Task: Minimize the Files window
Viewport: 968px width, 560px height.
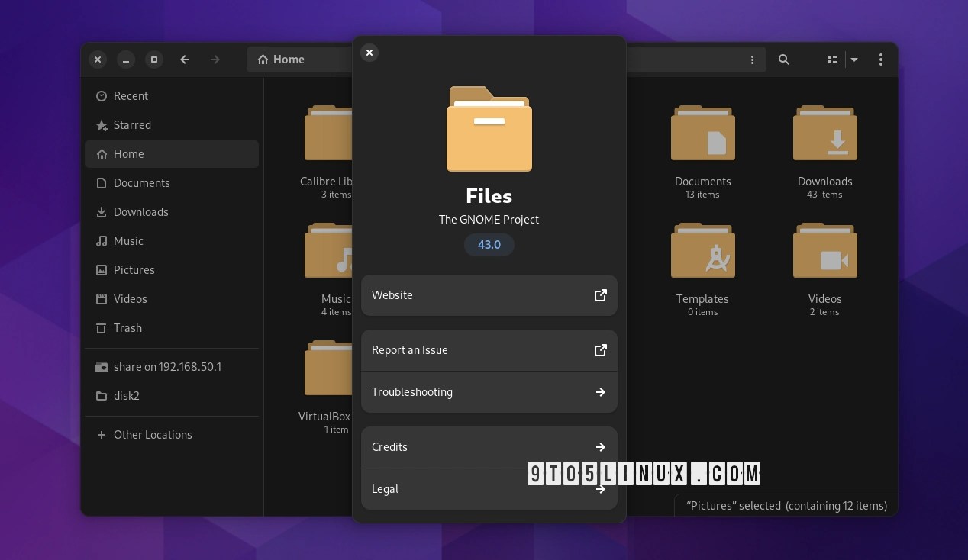Action: [126, 60]
